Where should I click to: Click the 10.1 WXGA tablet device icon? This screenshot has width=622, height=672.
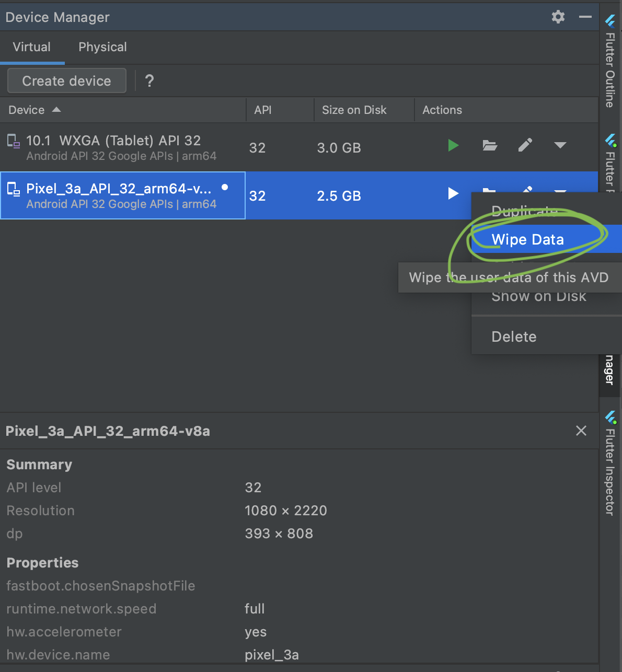13,141
